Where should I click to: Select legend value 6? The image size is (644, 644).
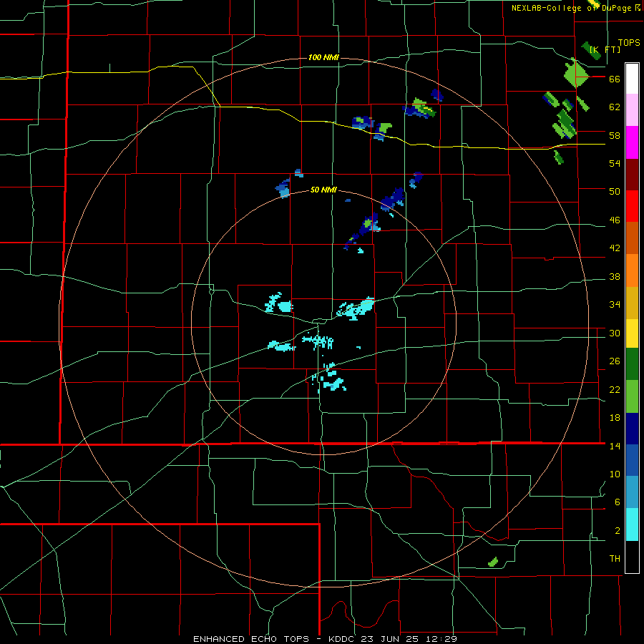pos(618,502)
